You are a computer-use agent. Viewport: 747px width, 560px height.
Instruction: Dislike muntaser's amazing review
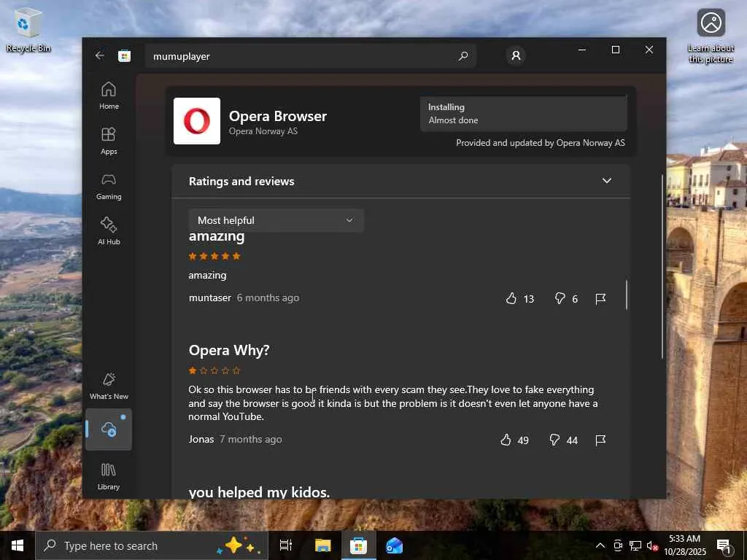tap(560, 298)
